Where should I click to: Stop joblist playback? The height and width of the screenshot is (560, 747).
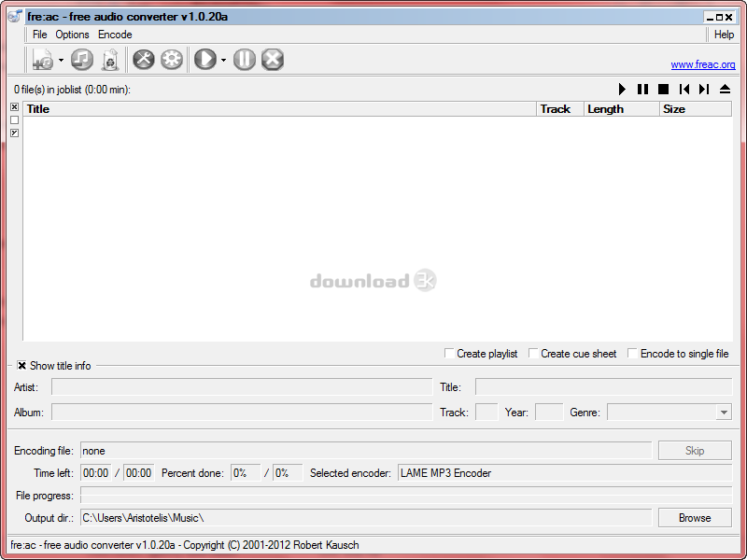pyautogui.click(x=663, y=89)
